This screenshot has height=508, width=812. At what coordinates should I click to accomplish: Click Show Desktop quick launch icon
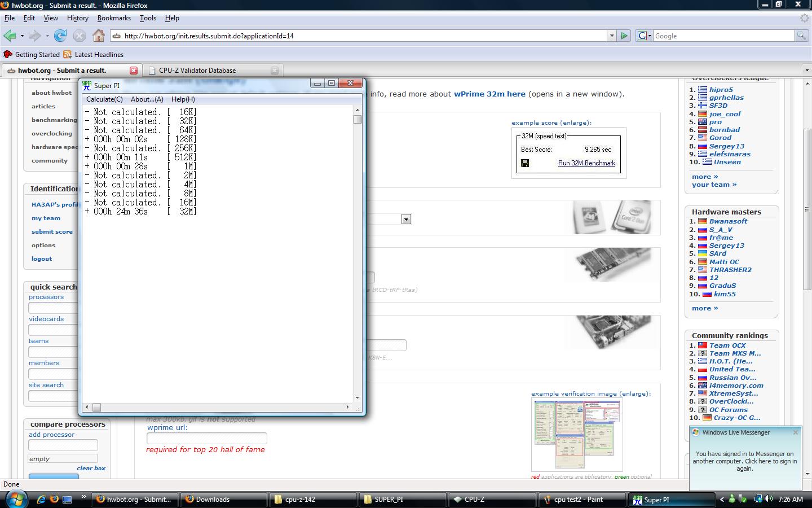tap(67, 500)
